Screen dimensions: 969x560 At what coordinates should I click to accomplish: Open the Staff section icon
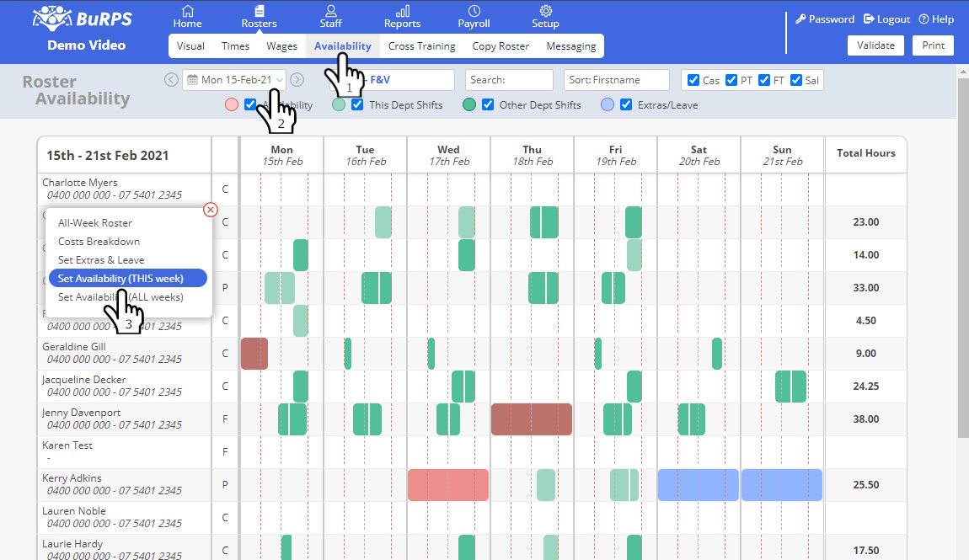[x=331, y=11]
